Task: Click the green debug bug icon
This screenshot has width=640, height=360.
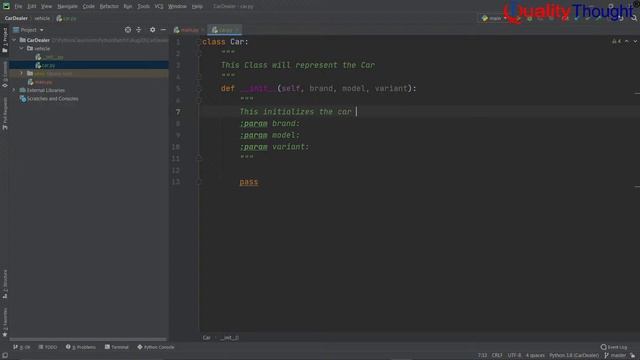Action: [529, 18]
